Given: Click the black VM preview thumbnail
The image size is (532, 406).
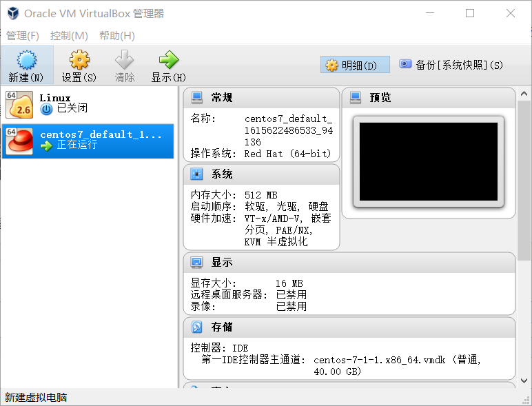Looking at the screenshot, I should coord(429,161).
